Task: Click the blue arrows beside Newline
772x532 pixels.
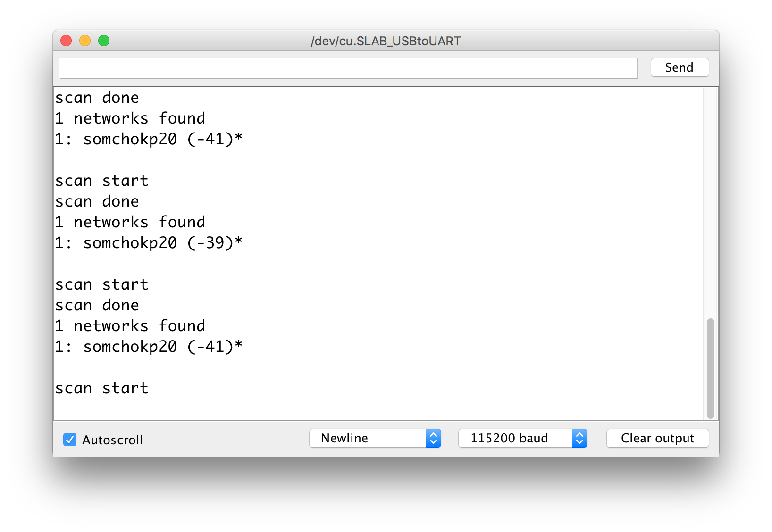Action: pyautogui.click(x=433, y=438)
